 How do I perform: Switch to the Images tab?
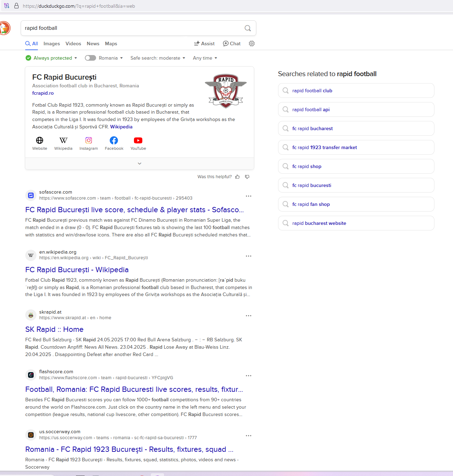52,43
